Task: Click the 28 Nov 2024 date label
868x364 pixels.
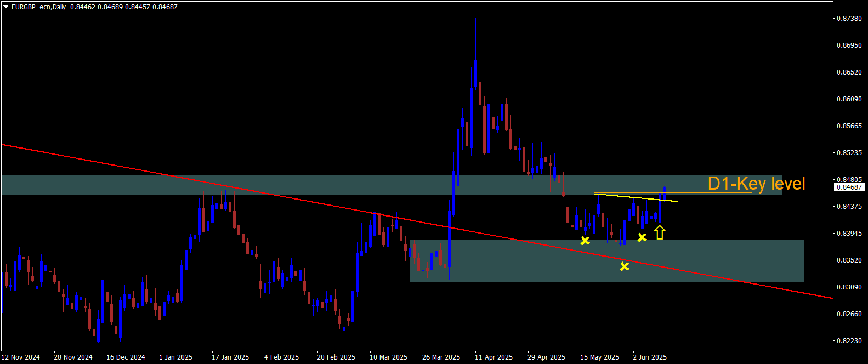Action: pos(73,357)
